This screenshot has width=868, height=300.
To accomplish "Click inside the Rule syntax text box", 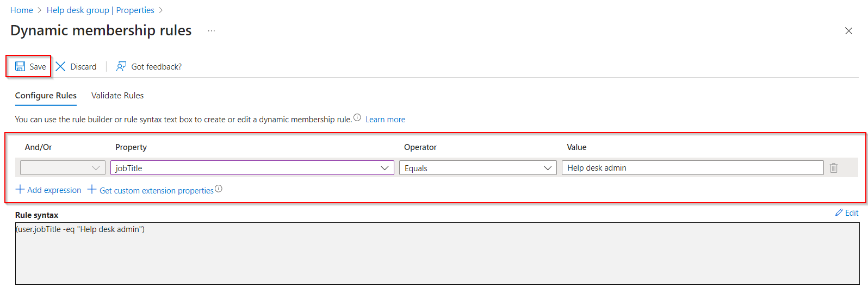I will click(437, 253).
